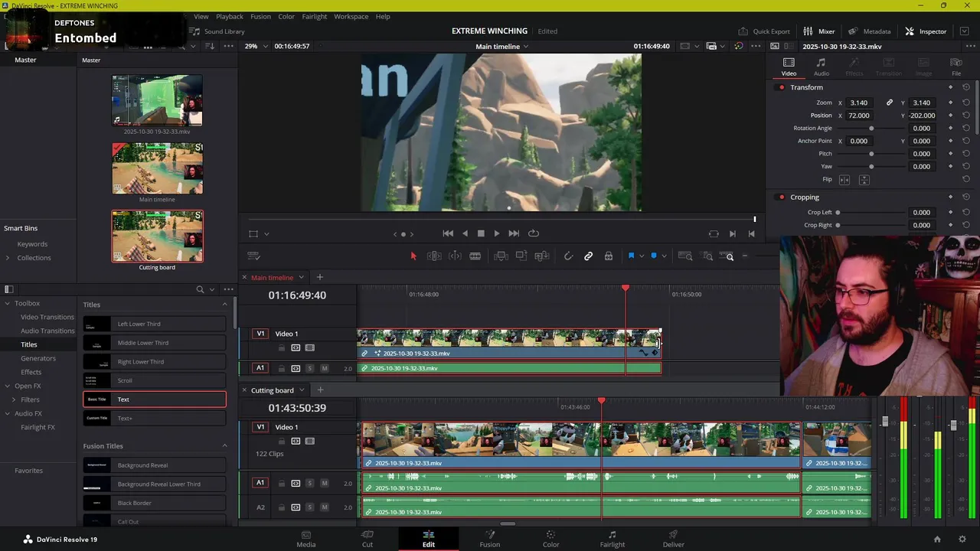
Task: Open the Fairlight menu
Action: [314, 16]
